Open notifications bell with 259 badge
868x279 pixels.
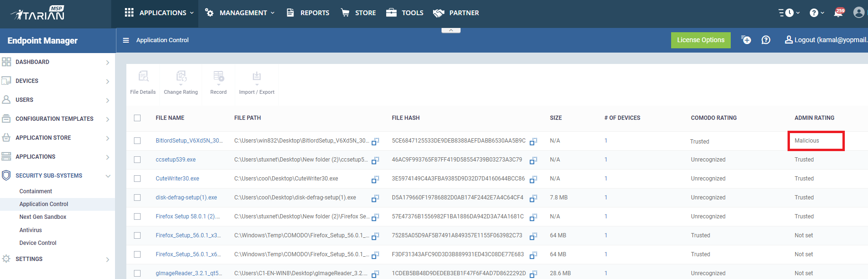[x=838, y=13]
